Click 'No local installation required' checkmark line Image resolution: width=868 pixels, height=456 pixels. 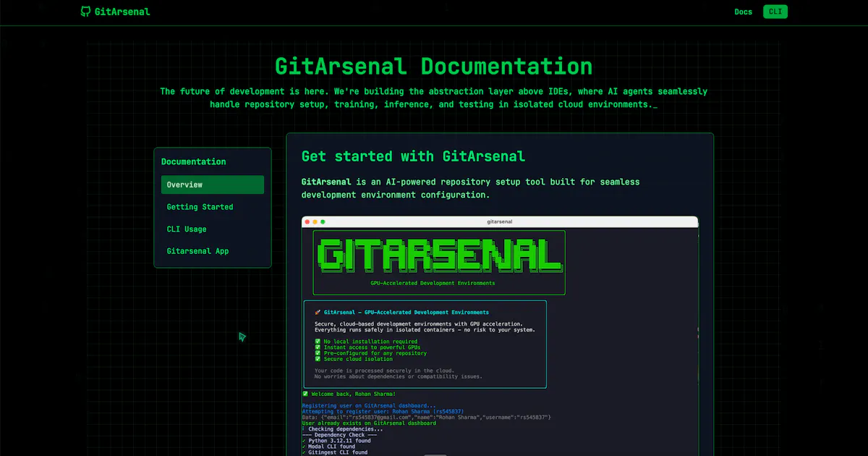366,342
